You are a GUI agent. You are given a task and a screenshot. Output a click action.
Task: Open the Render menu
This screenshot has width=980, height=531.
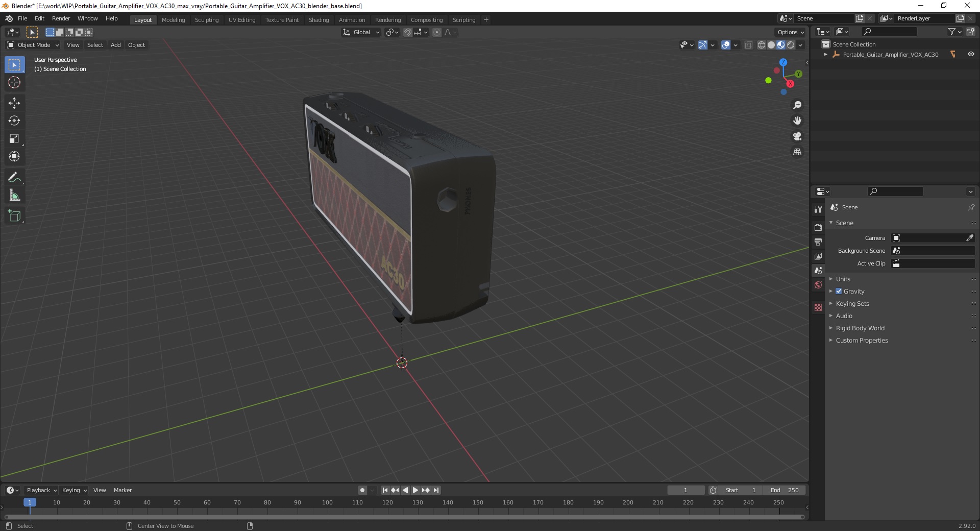pos(61,18)
